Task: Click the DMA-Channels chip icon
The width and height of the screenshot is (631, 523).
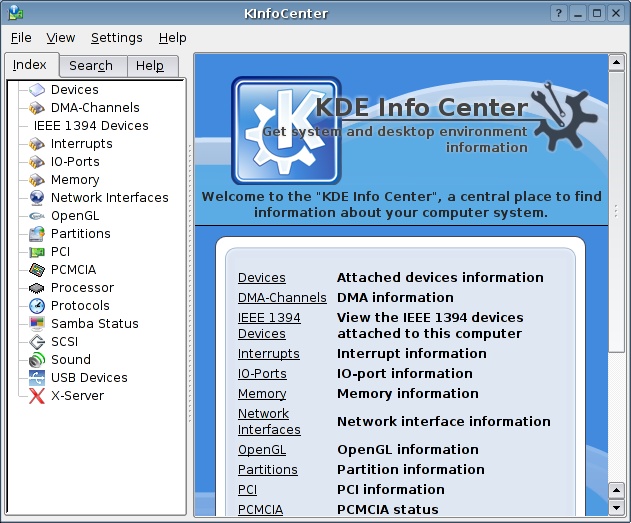Action: click(37, 108)
